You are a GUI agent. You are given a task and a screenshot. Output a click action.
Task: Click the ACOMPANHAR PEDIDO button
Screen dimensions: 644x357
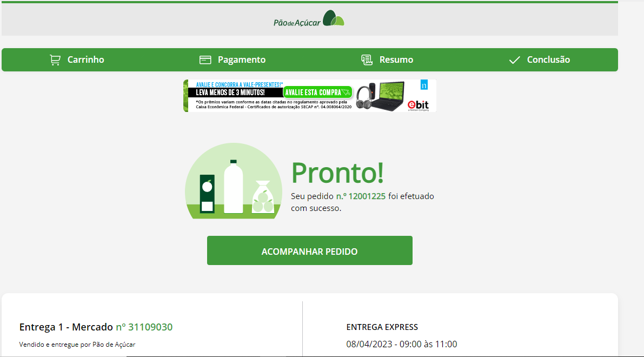(x=310, y=250)
